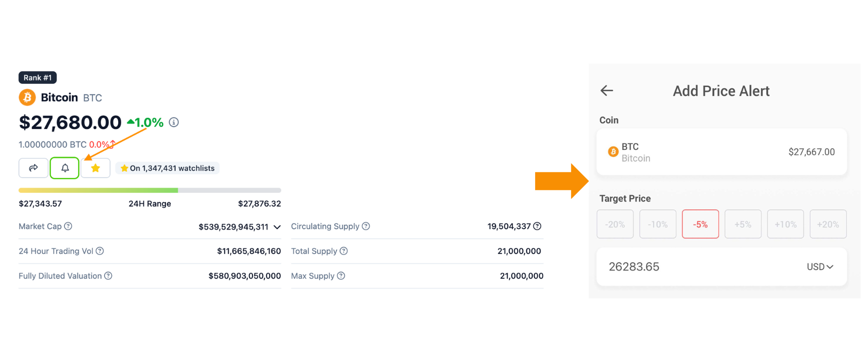This screenshot has width=868, height=362.
Task: Click the info icon beside 1.0% change
Action: point(174,123)
